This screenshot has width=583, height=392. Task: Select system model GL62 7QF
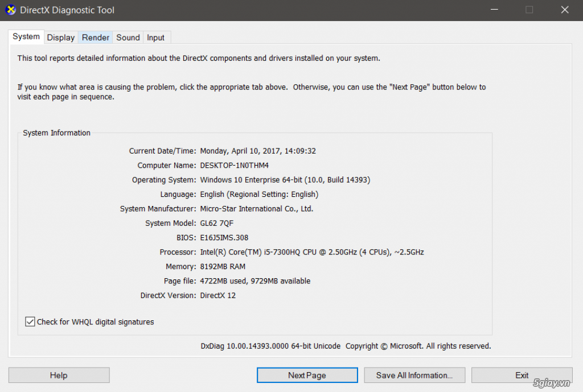tap(217, 224)
